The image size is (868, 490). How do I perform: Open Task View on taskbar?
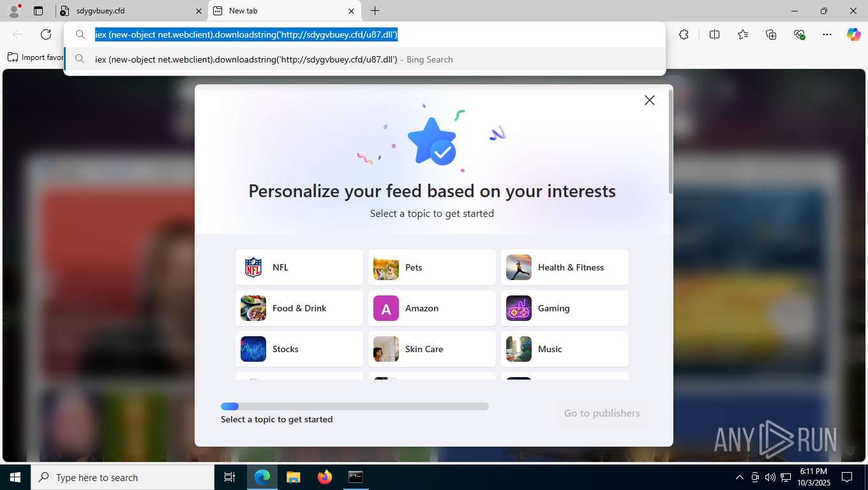(230, 477)
